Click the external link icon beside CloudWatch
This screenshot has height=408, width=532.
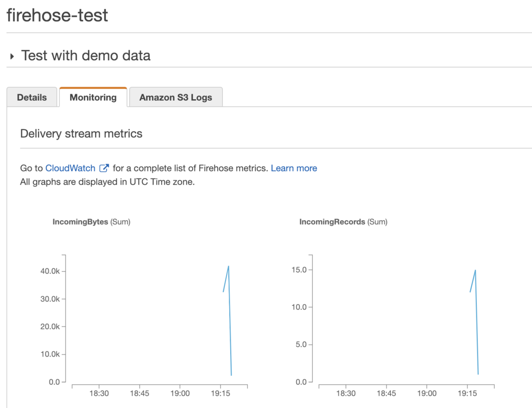coord(104,168)
